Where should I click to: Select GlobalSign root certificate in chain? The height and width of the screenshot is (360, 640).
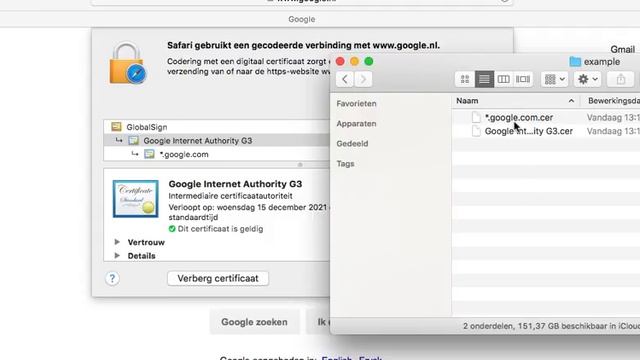[217, 127]
